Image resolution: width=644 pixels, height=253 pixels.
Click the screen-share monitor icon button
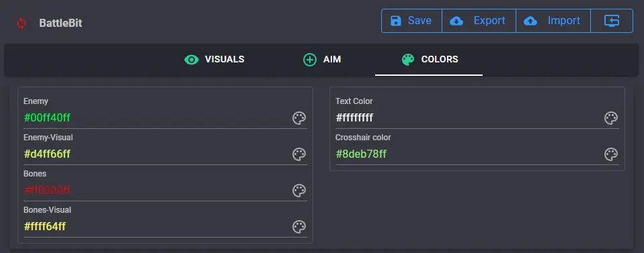[612, 21]
